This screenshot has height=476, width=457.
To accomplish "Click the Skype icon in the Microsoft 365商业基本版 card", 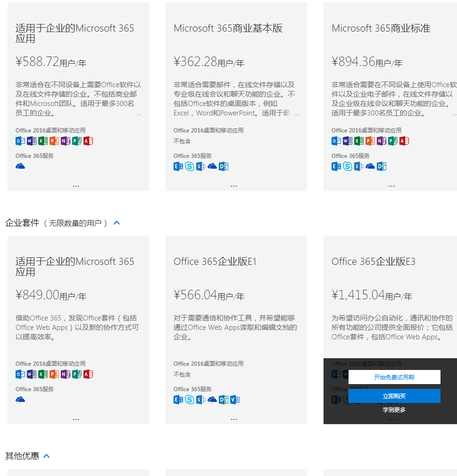I will coord(190,166).
